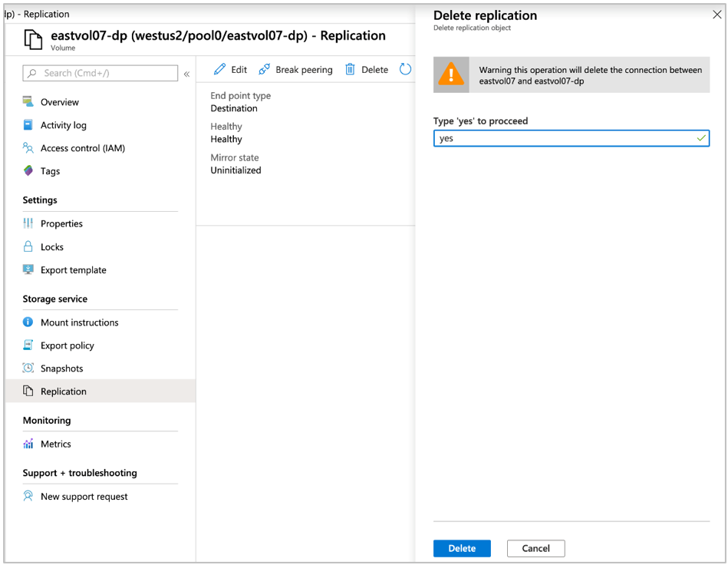728x565 pixels.
Task: Collapse the sidebar with the double chevron
Action: (186, 74)
